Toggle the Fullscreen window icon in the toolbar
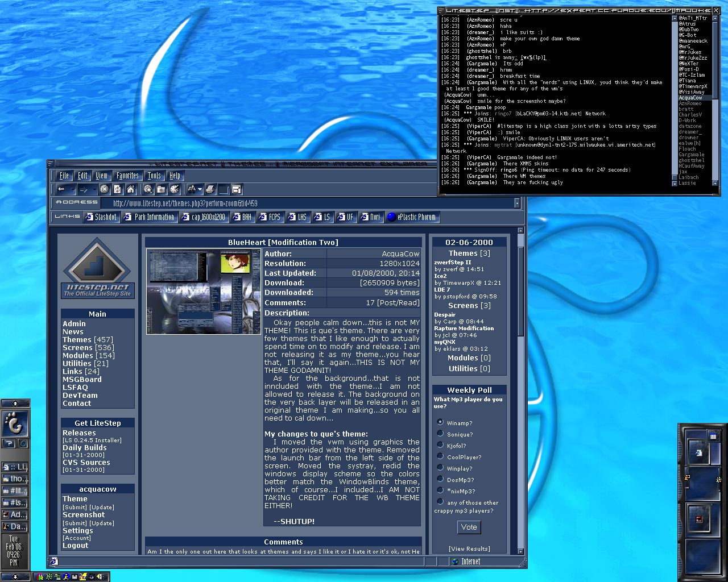The height and width of the screenshot is (582, 728). point(237,189)
